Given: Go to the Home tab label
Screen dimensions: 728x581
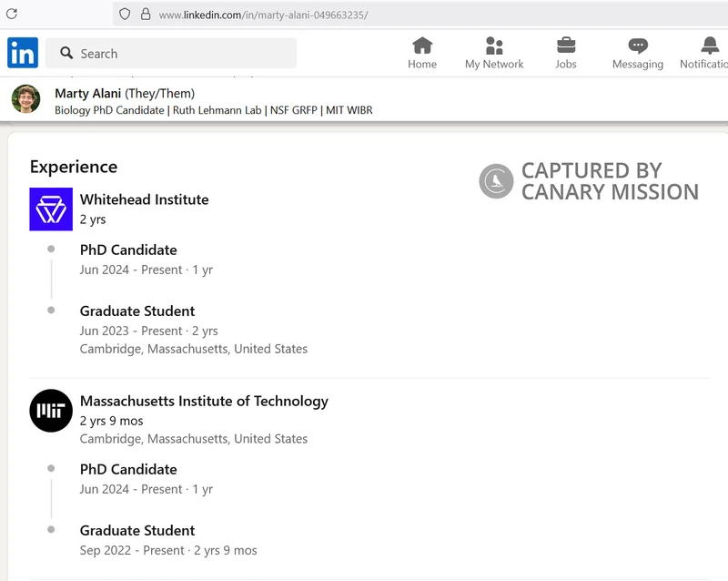Looking at the screenshot, I should coord(422,64).
